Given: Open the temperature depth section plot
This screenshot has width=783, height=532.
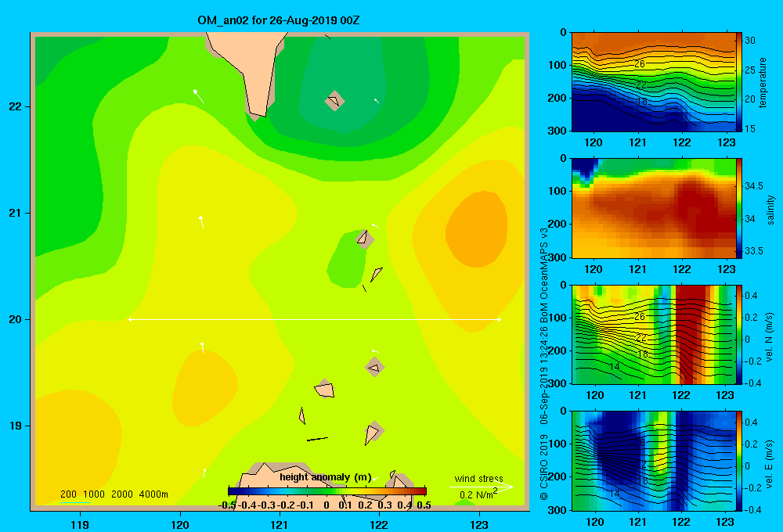Looking at the screenshot, I should [653, 82].
